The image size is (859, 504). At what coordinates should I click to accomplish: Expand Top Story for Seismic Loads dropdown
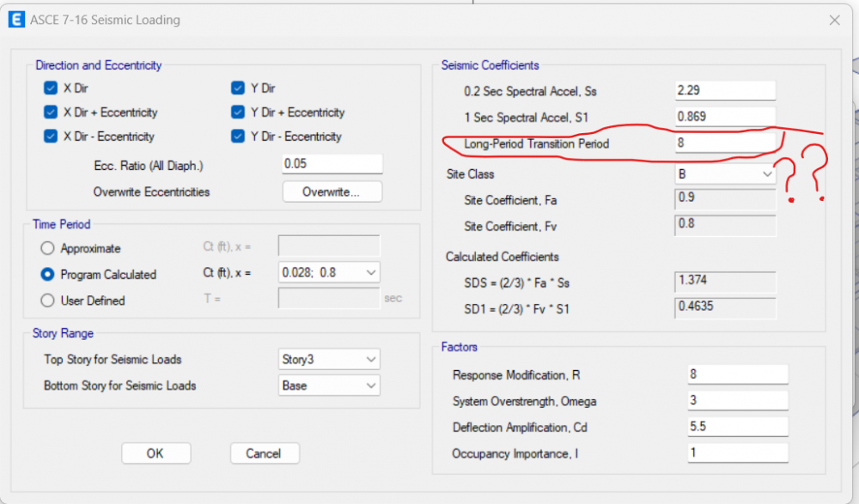(x=329, y=360)
